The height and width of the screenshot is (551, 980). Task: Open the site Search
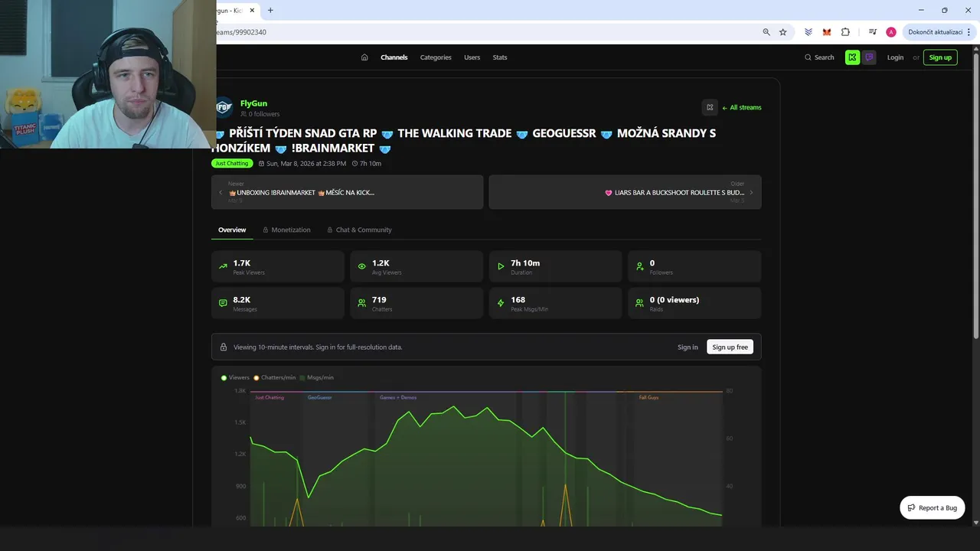pos(819,57)
